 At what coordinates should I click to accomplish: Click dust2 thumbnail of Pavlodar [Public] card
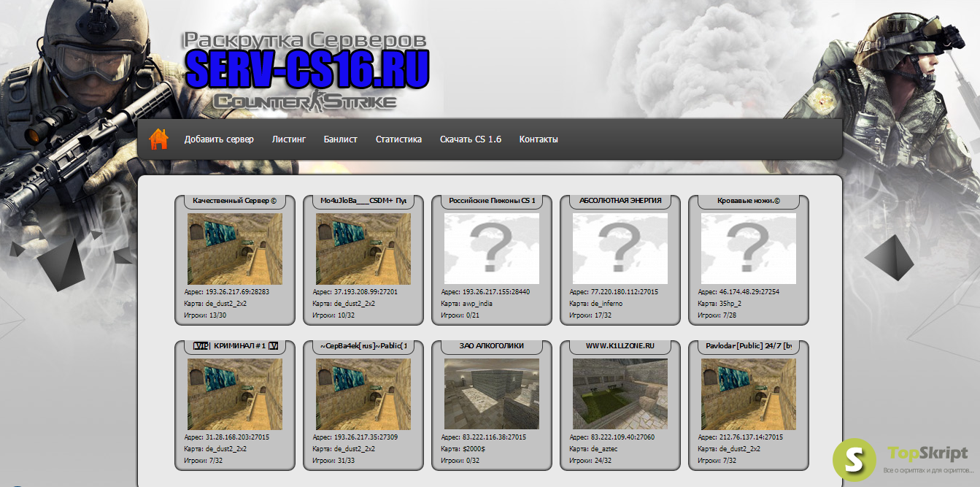click(x=749, y=394)
